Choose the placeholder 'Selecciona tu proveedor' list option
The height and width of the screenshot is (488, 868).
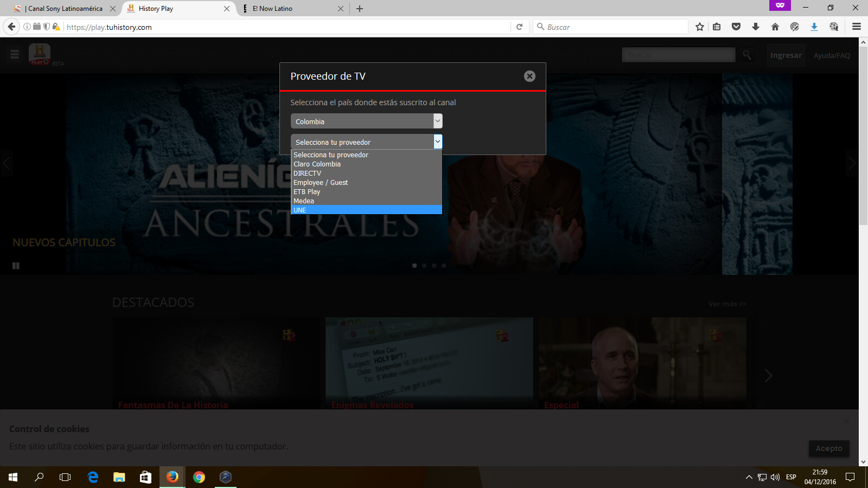coord(367,155)
